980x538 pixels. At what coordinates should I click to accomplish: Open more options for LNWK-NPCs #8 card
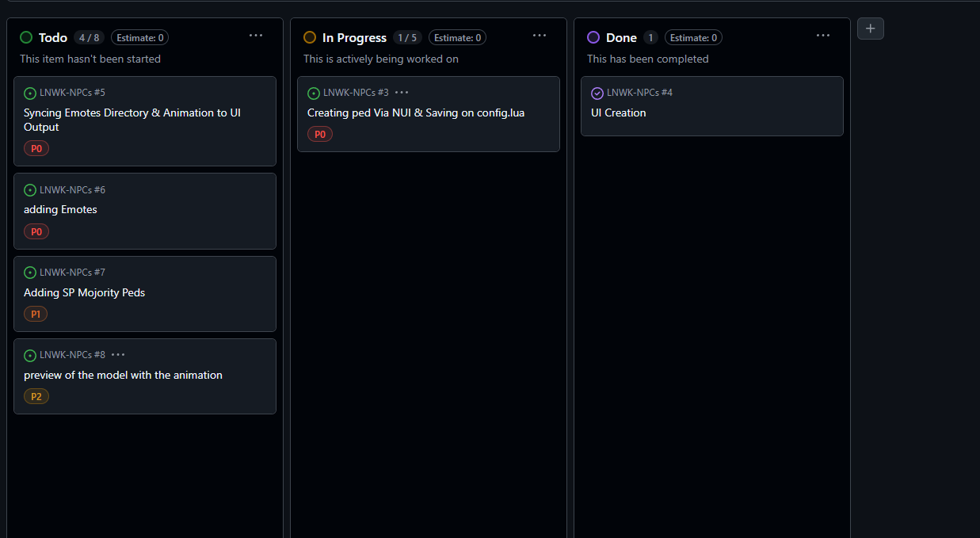click(118, 355)
